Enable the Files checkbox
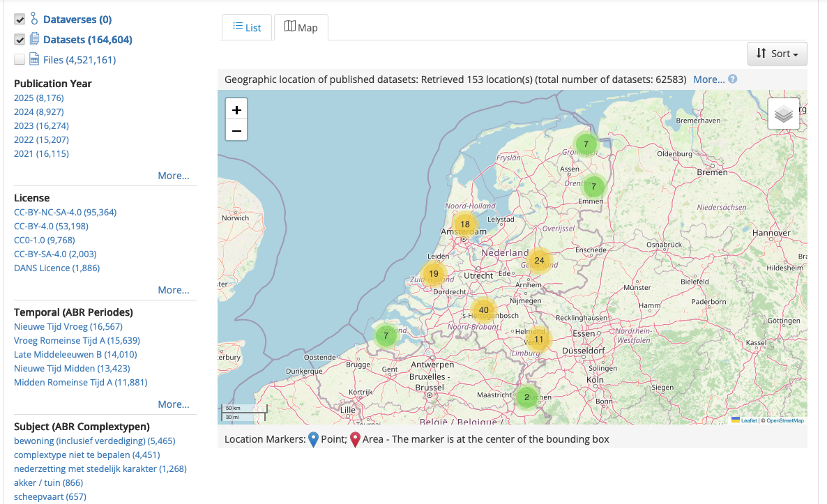The height and width of the screenshot is (504, 827). (19, 59)
